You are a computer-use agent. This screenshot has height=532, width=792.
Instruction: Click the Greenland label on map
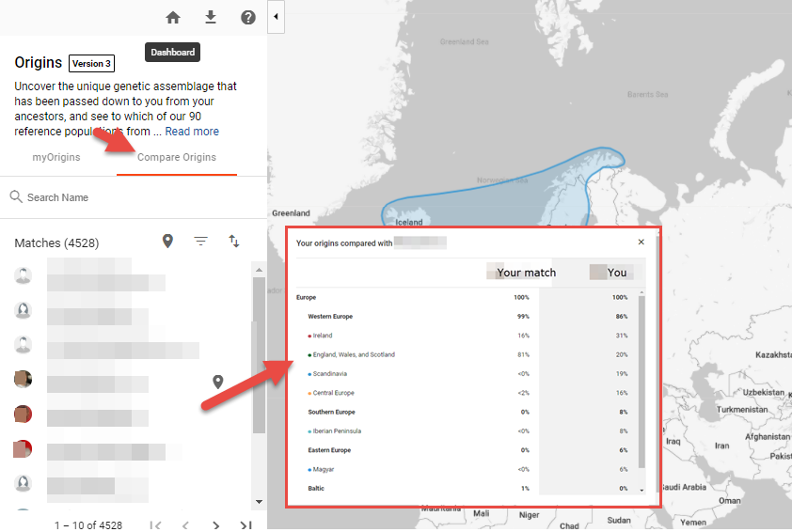point(291,213)
